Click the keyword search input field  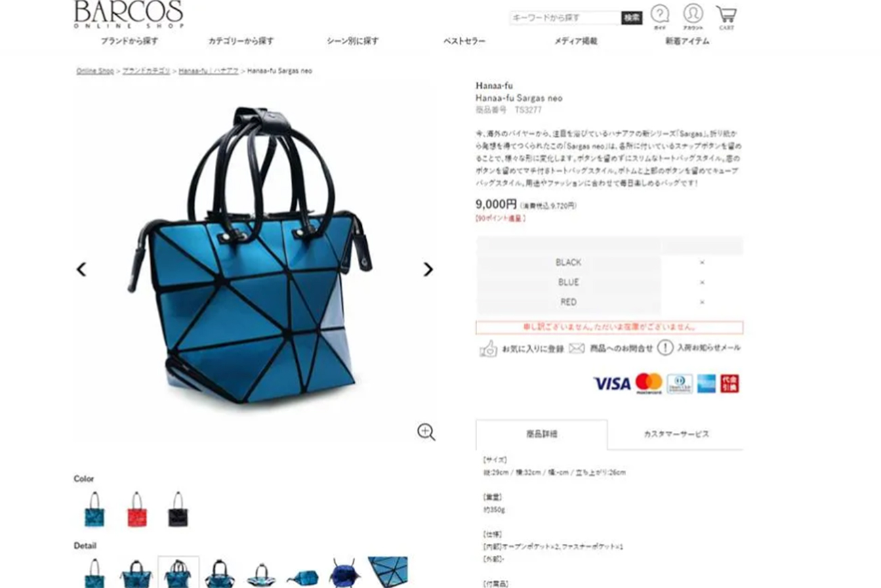click(565, 18)
